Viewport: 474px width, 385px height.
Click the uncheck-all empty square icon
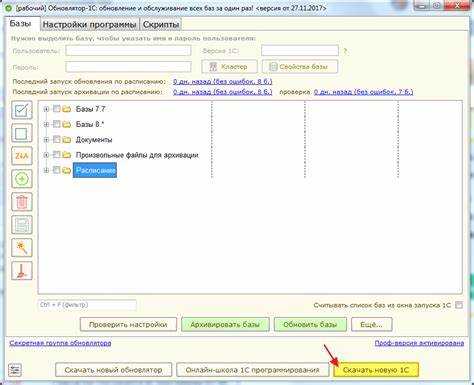pyautogui.click(x=22, y=133)
